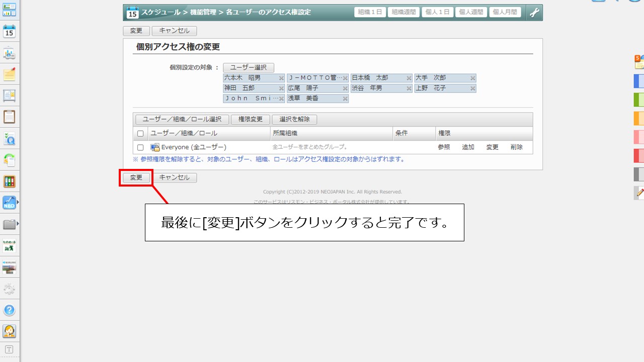Click the ユーザー選択 button
The width and height of the screenshot is (644, 362).
tap(249, 67)
